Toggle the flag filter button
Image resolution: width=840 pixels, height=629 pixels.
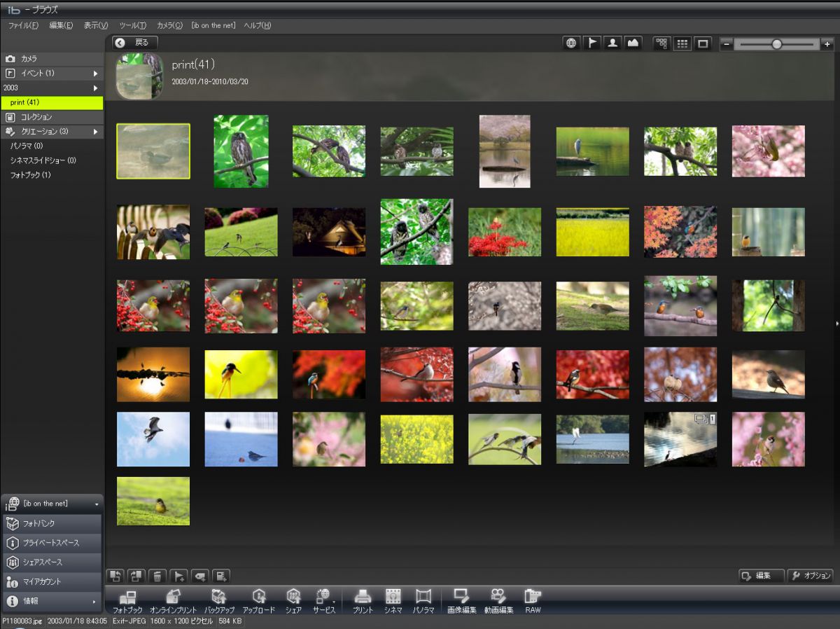(592, 43)
